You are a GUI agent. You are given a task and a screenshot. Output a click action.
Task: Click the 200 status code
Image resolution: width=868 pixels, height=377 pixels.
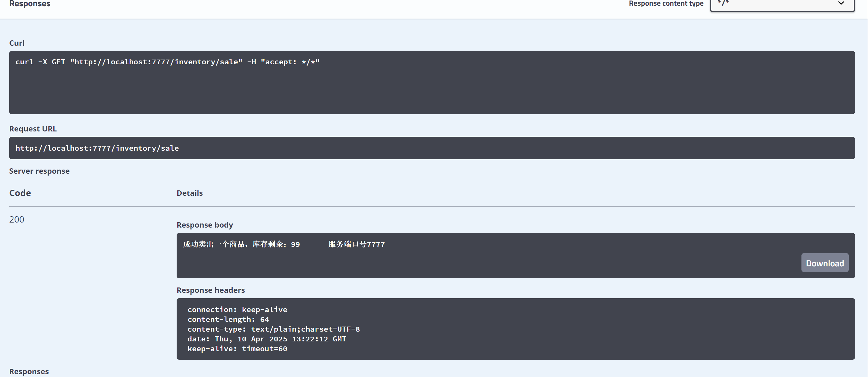pyautogui.click(x=16, y=219)
